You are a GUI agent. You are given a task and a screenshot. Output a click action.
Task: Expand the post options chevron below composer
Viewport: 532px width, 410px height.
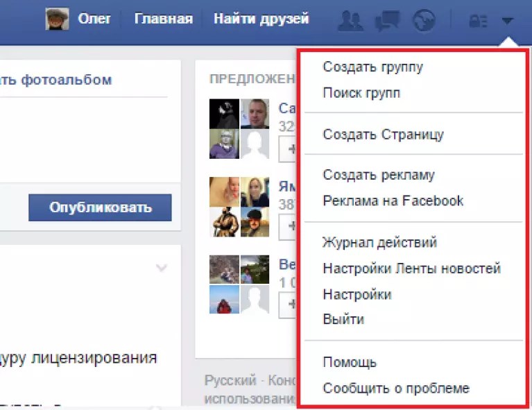162,268
